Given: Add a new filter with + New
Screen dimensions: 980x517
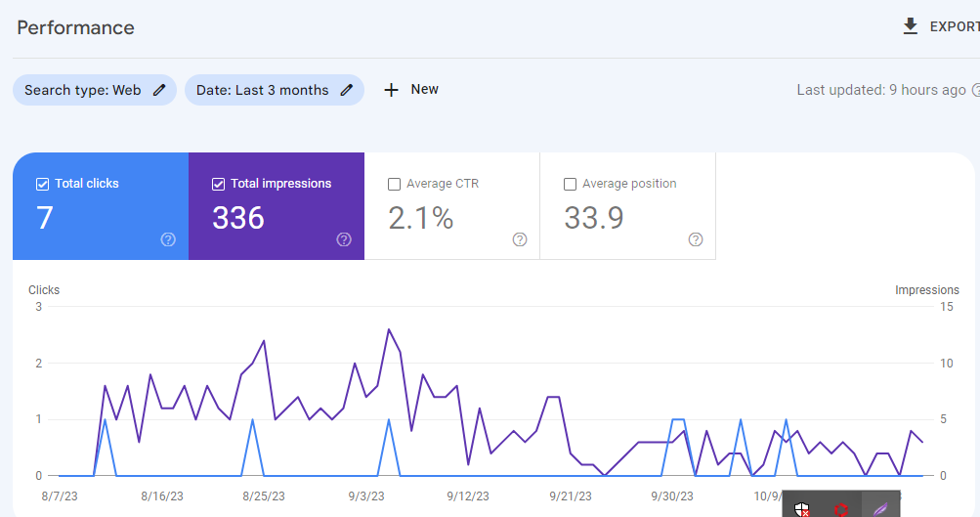Looking at the screenshot, I should 411,89.
